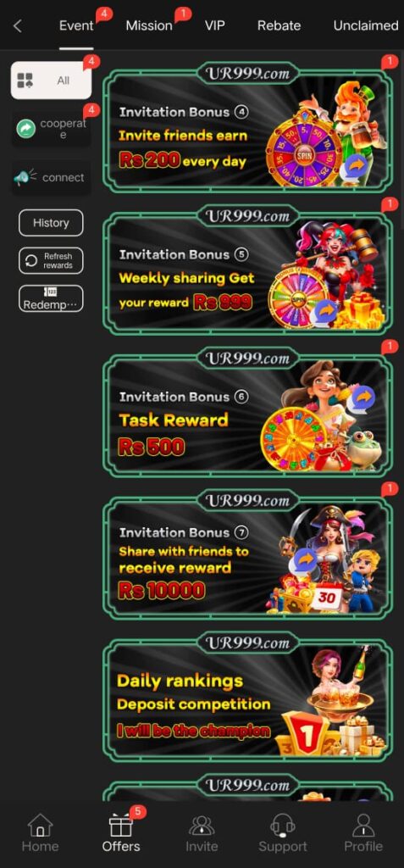
Task: Switch to the Mission tab
Action: pos(149,25)
